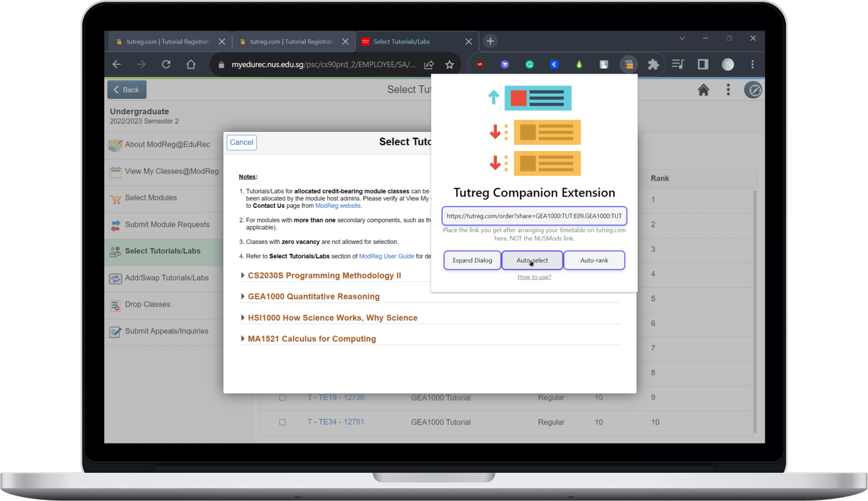Click the Expand Dialog button

[472, 260]
